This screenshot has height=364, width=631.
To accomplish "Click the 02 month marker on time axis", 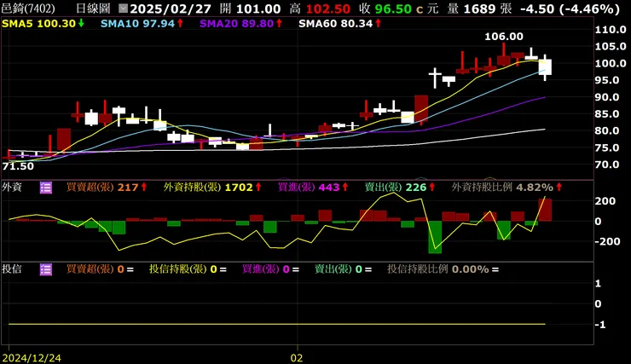I will [x=297, y=358].
